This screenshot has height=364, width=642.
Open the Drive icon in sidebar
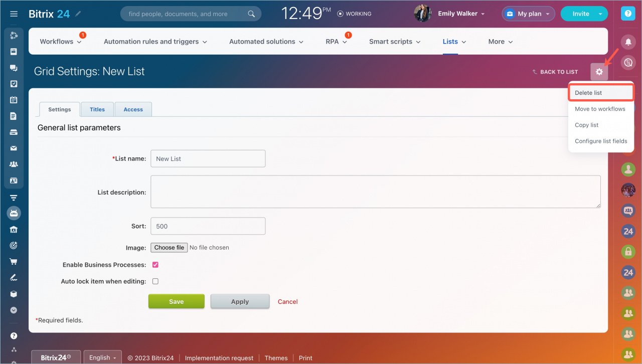point(14,132)
